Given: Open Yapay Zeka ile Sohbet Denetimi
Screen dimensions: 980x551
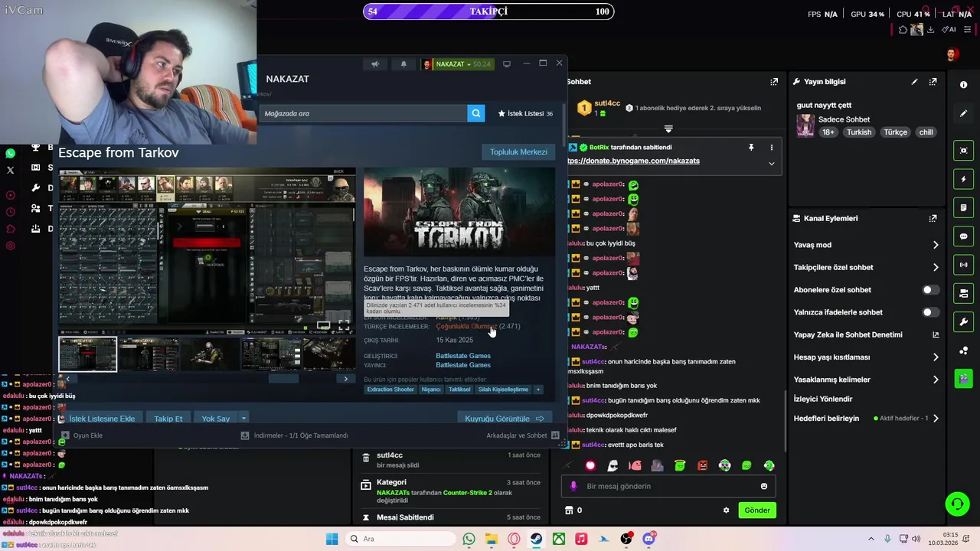Looking at the screenshot, I should pyautogui.click(x=866, y=334).
